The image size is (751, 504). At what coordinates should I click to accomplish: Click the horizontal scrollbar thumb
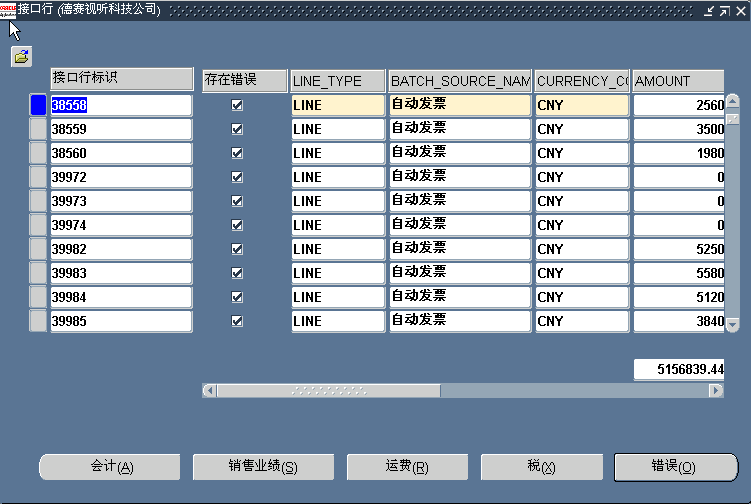pos(328,391)
